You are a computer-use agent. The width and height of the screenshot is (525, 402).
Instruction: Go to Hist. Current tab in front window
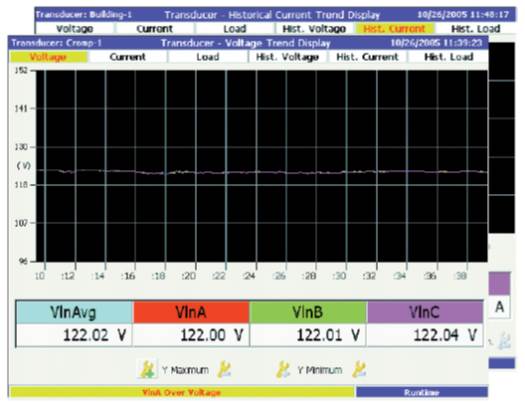[x=367, y=57]
